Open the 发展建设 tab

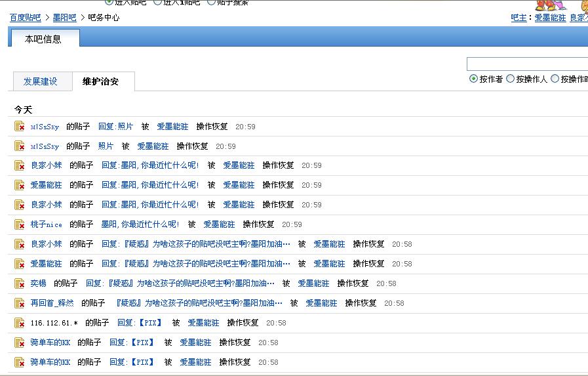pyautogui.click(x=43, y=81)
